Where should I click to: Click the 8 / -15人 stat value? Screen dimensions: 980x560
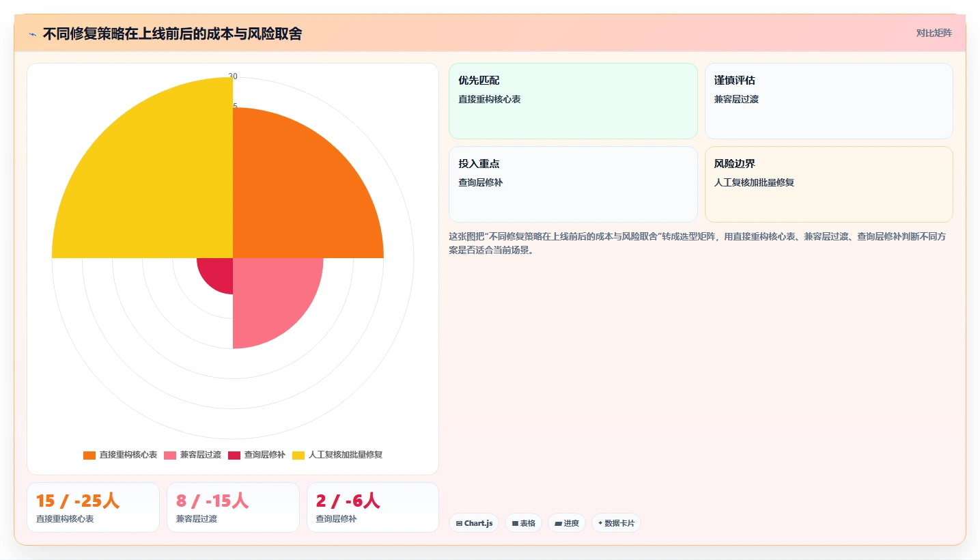click(212, 501)
